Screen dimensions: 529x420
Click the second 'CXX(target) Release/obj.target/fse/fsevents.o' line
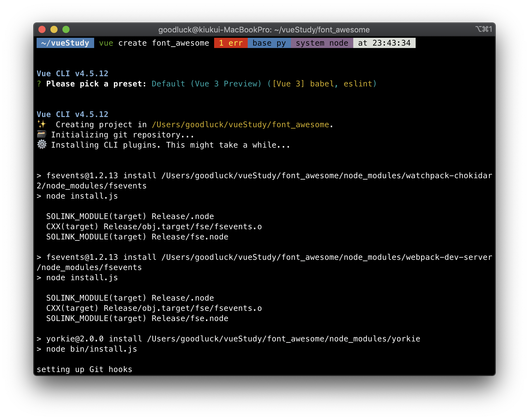click(154, 308)
